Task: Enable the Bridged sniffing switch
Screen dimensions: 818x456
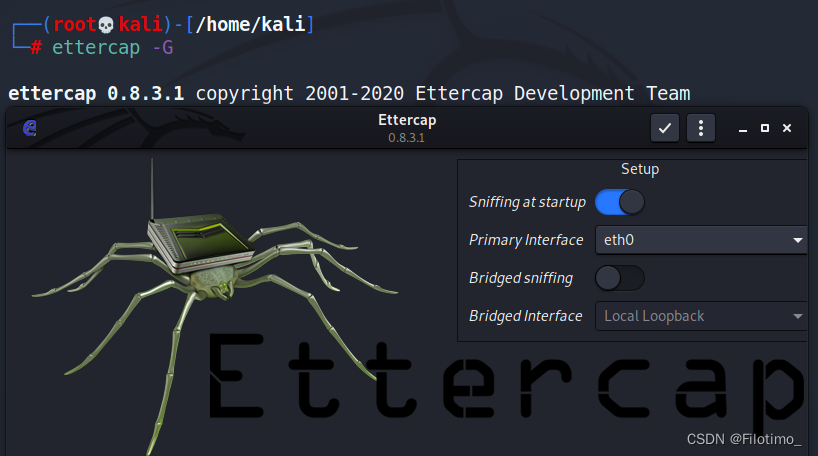Action: [620, 278]
